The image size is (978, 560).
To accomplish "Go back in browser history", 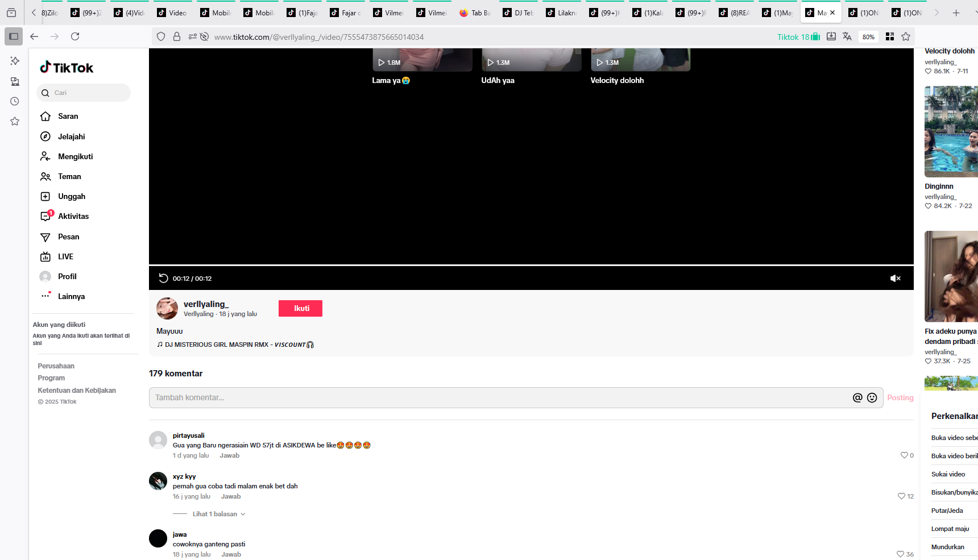I will pyautogui.click(x=34, y=36).
